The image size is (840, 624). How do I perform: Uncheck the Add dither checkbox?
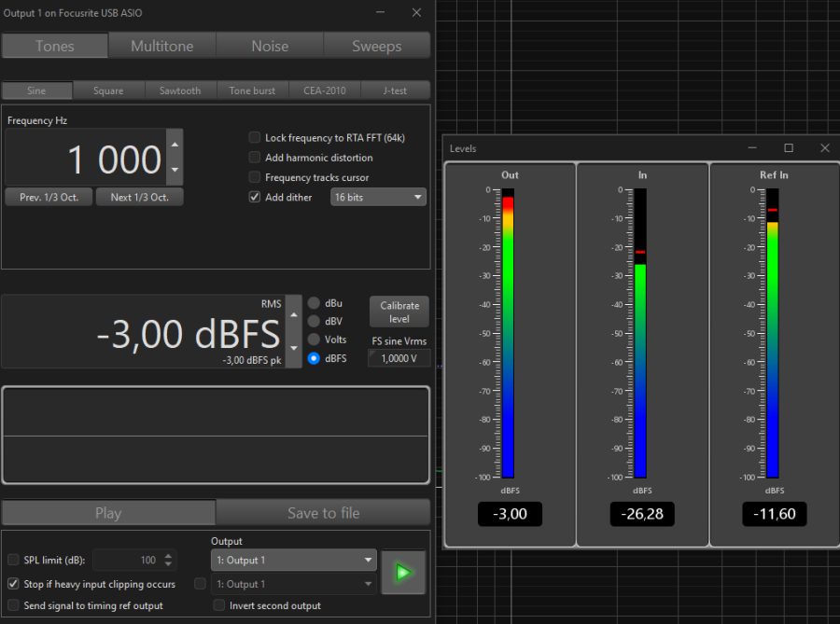pyautogui.click(x=255, y=197)
